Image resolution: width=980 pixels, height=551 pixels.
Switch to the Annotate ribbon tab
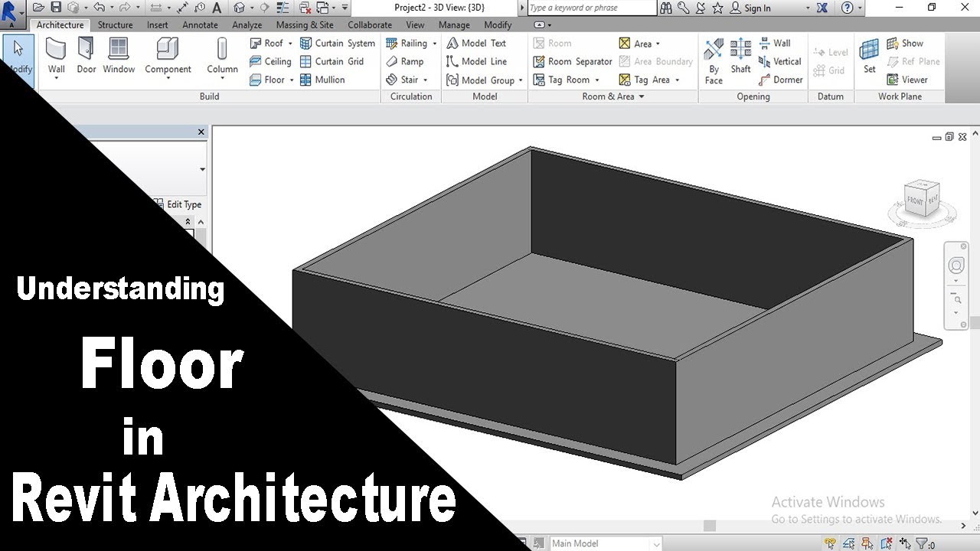200,25
